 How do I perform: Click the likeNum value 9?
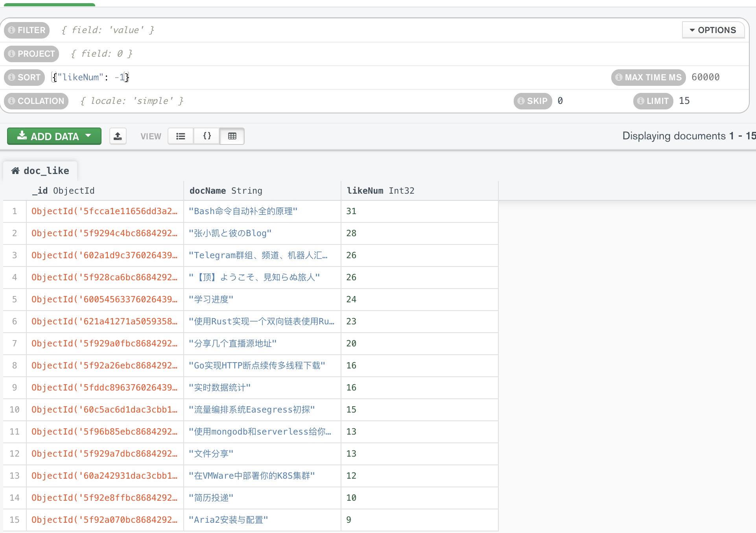pos(420,520)
